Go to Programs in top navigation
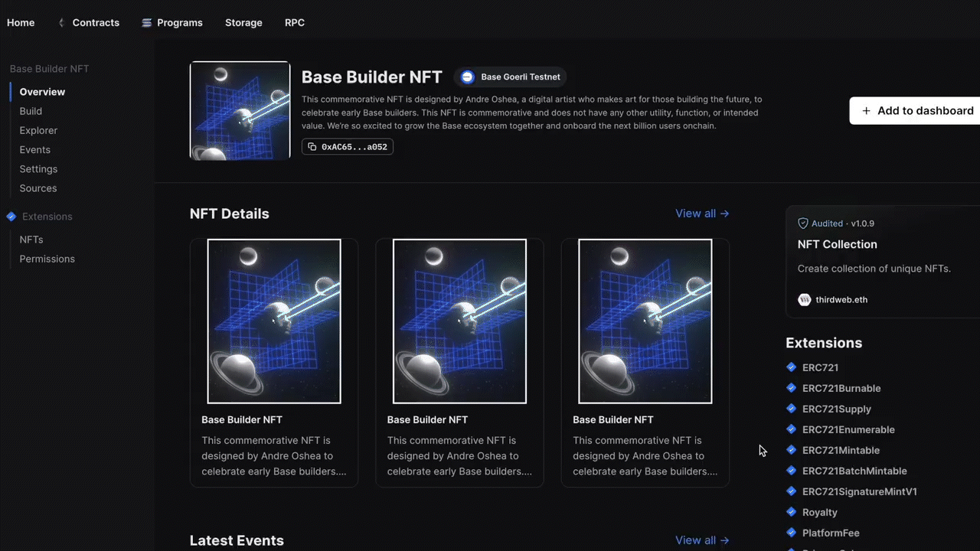The height and width of the screenshot is (551, 980). coord(180,23)
